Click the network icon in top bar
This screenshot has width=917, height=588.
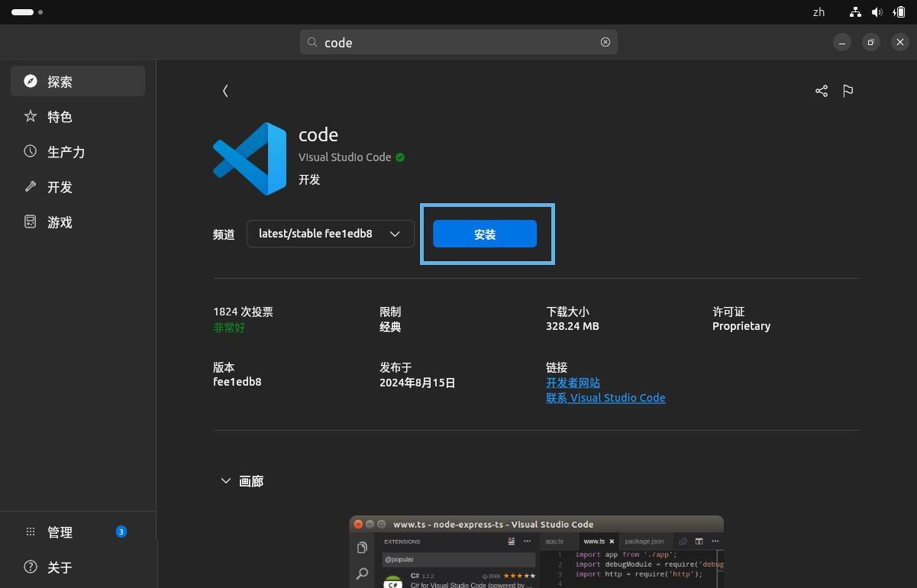coord(855,12)
